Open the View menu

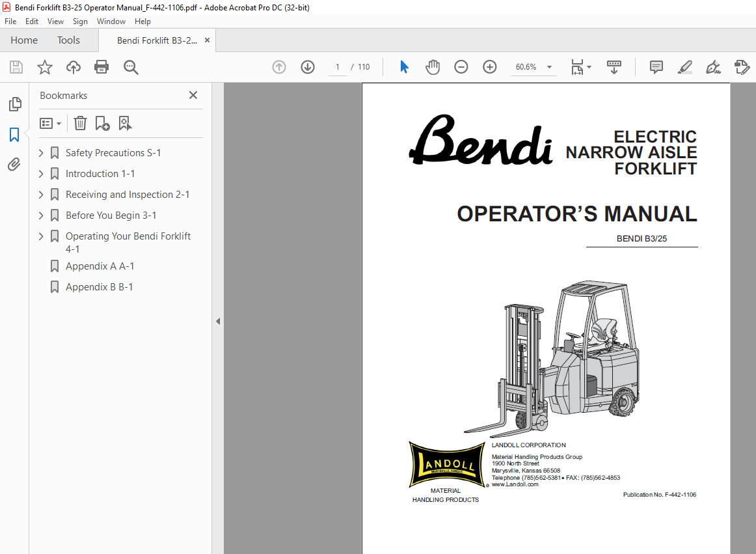coord(55,21)
